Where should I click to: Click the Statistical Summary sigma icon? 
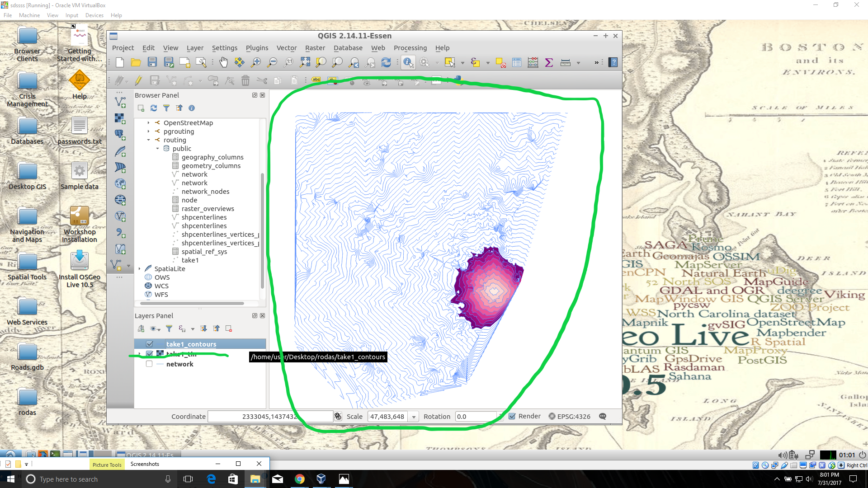point(549,62)
